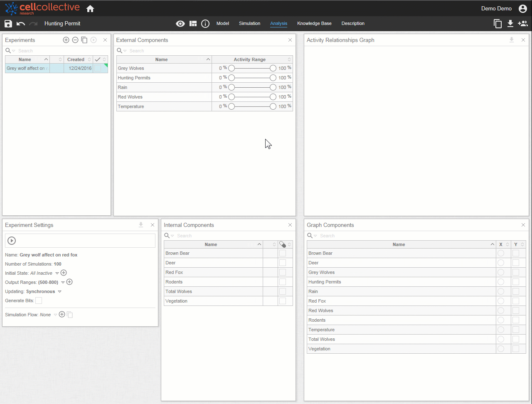Copy the model using top-right copy icon

tap(498, 24)
